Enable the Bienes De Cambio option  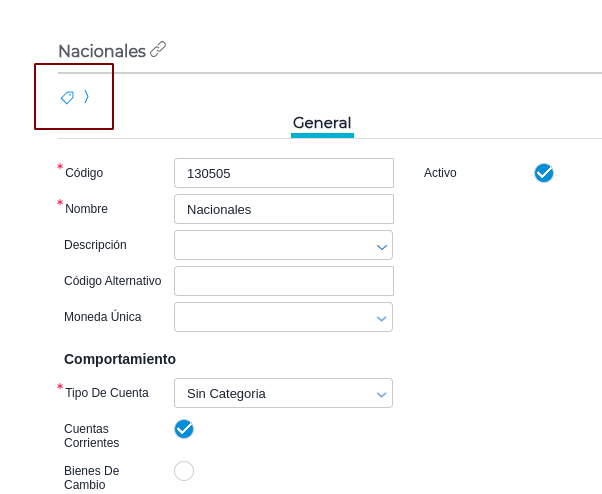pos(184,471)
